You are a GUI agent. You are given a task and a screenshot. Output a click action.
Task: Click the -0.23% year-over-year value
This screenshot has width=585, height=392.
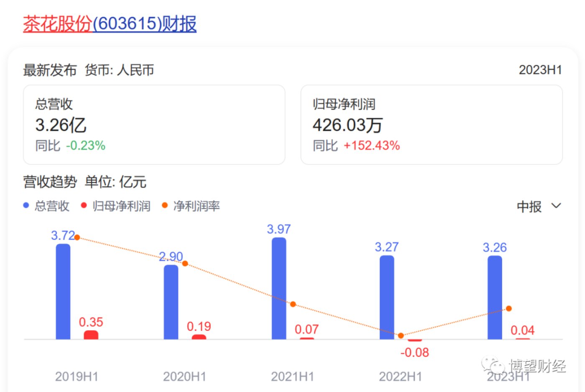[86, 145]
